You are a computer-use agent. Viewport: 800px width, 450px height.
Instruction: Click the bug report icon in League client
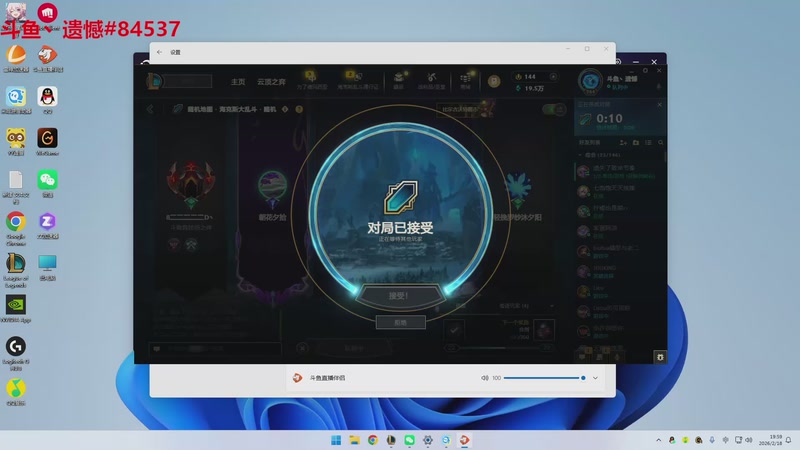click(660, 357)
